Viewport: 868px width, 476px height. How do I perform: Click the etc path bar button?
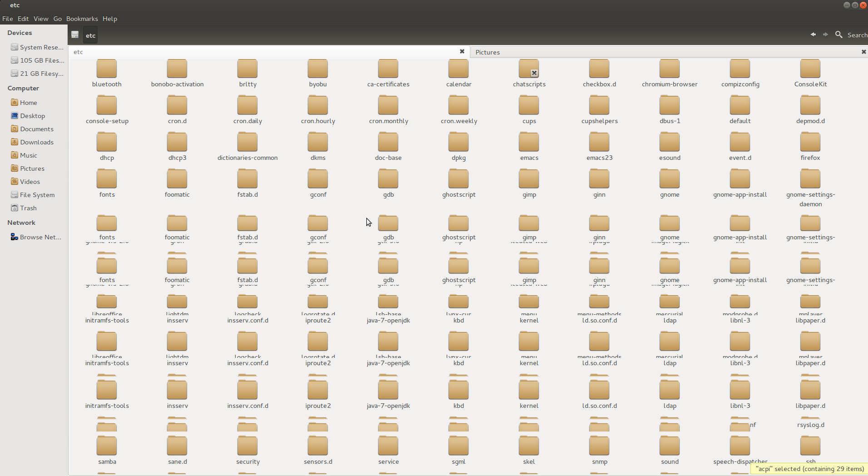pyautogui.click(x=91, y=35)
